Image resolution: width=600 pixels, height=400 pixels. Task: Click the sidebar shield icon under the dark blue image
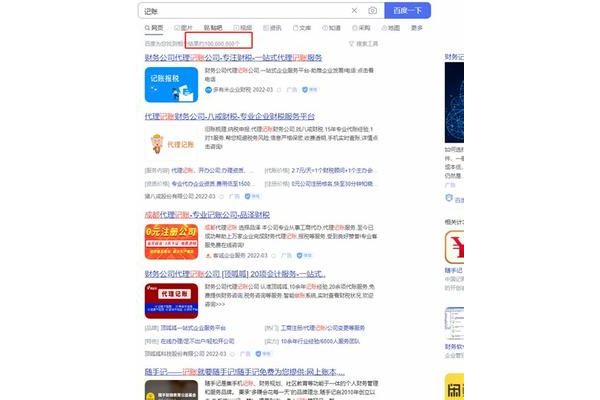click(x=449, y=198)
